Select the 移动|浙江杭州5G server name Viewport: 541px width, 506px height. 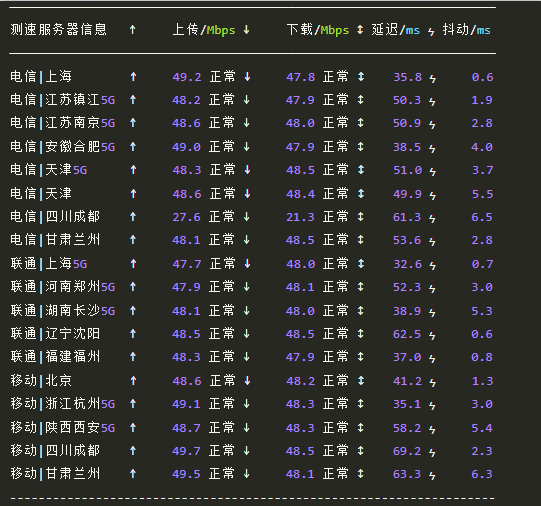click(x=62, y=404)
